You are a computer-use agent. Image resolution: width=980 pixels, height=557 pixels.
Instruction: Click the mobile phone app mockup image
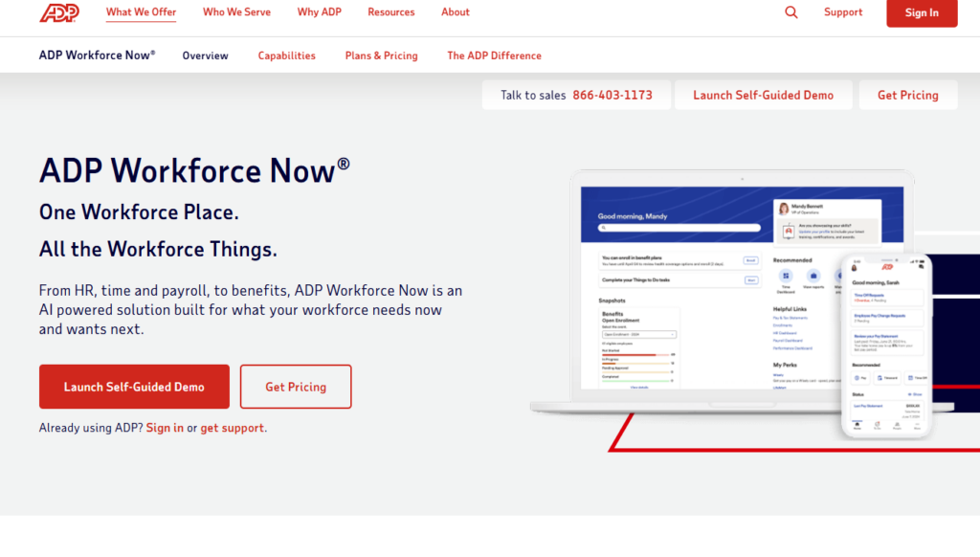886,345
